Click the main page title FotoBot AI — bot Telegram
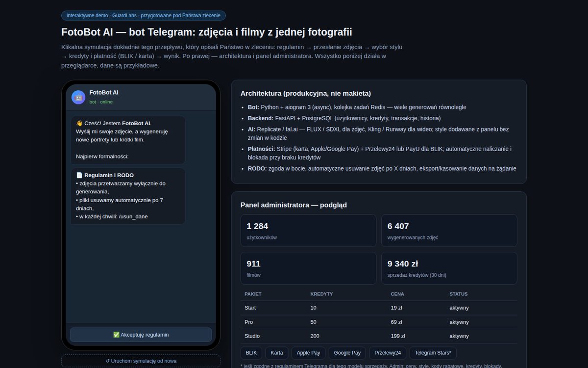Viewport: 588px width, 368px height. pyautogui.click(x=207, y=32)
